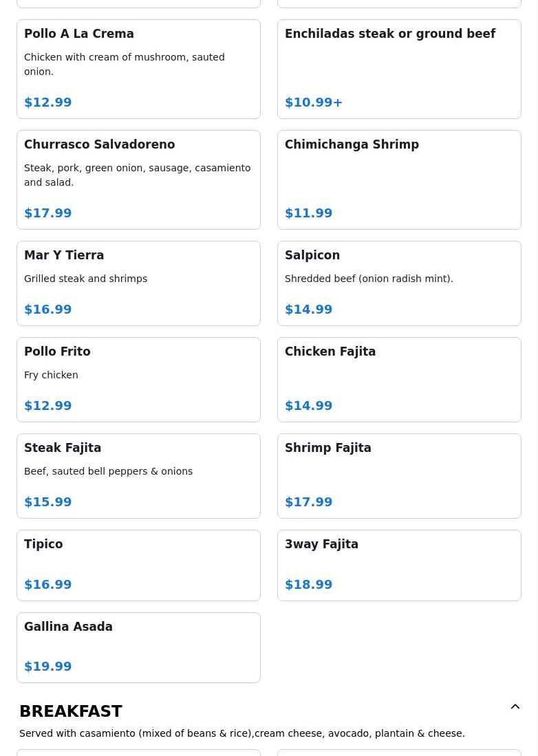The height and width of the screenshot is (756, 538).
Task: Select the Mar Y Tierra dish
Action: coord(138,283)
